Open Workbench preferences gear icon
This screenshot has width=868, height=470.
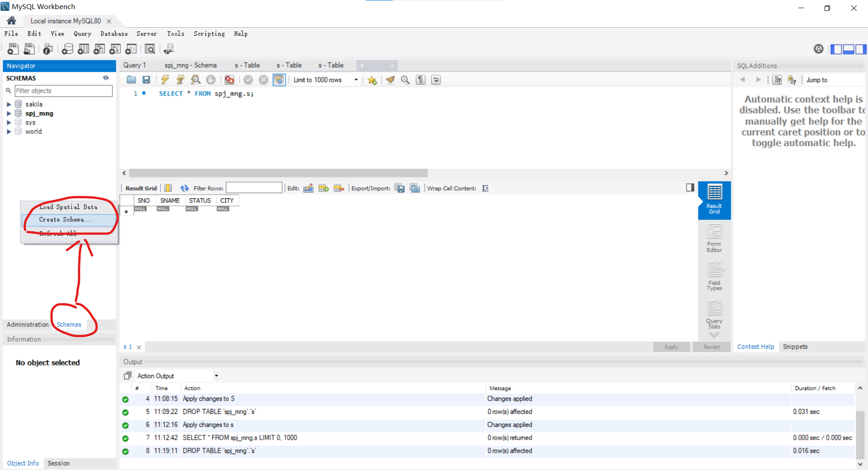[x=819, y=49]
